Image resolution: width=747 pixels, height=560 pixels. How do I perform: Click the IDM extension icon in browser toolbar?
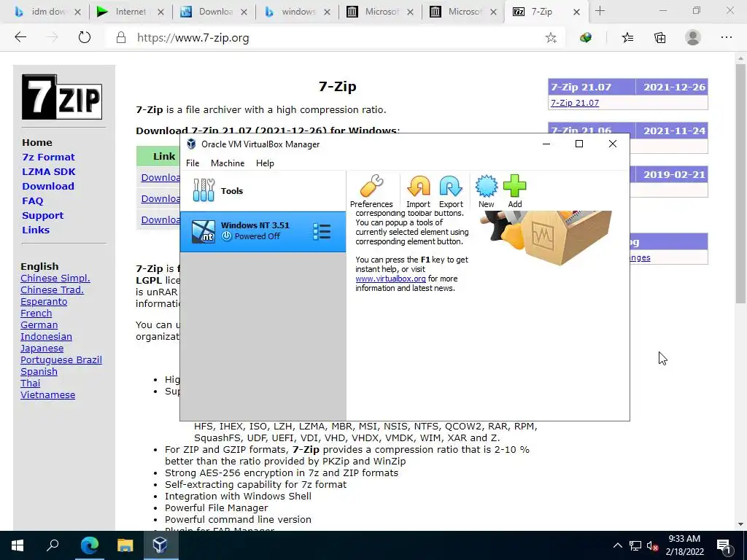586,38
